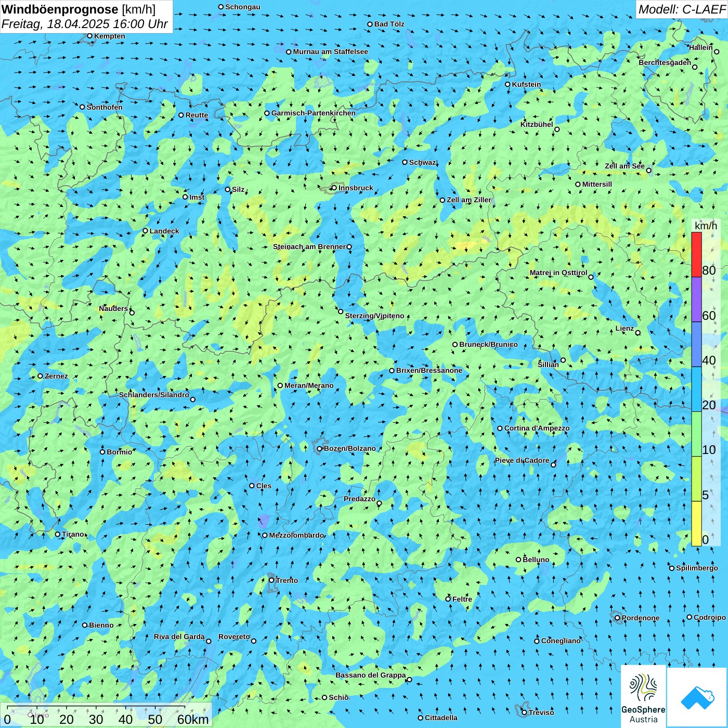The height and width of the screenshot is (728, 728).
Task: Click the Predazzo label
Action: (359, 499)
